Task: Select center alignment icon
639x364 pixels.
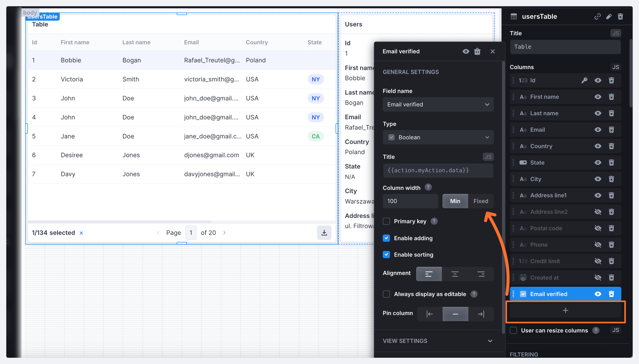Action: click(x=455, y=274)
